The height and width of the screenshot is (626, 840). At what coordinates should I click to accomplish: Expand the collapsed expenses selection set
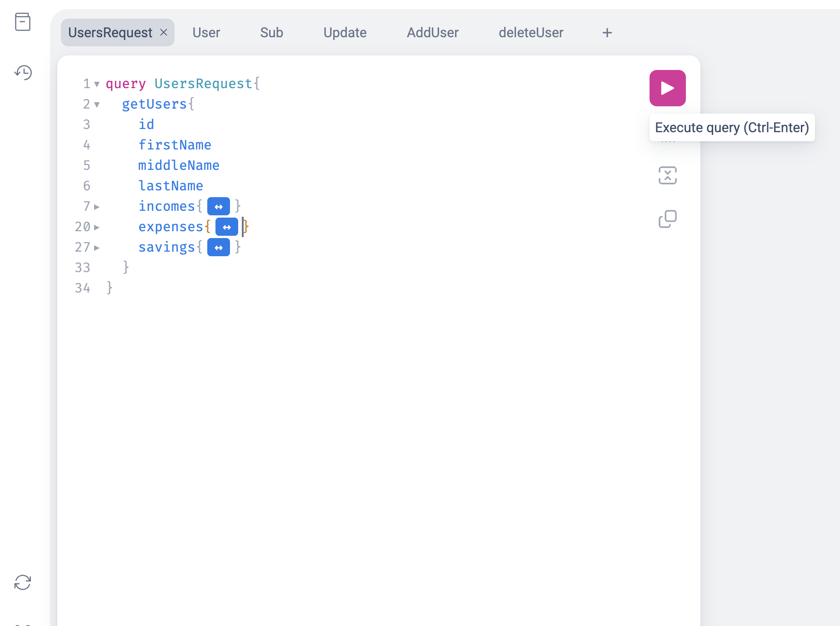tap(227, 227)
